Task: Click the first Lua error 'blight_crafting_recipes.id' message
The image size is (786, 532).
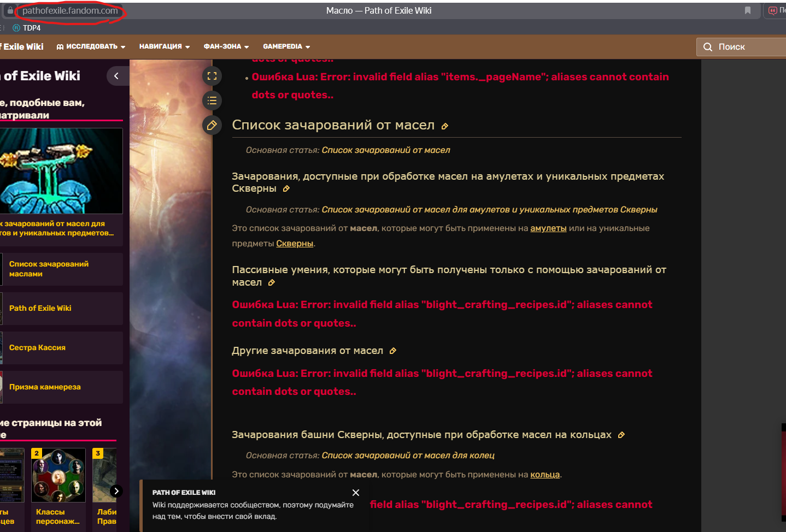Action: pyautogui.click(x=442, y=314)
